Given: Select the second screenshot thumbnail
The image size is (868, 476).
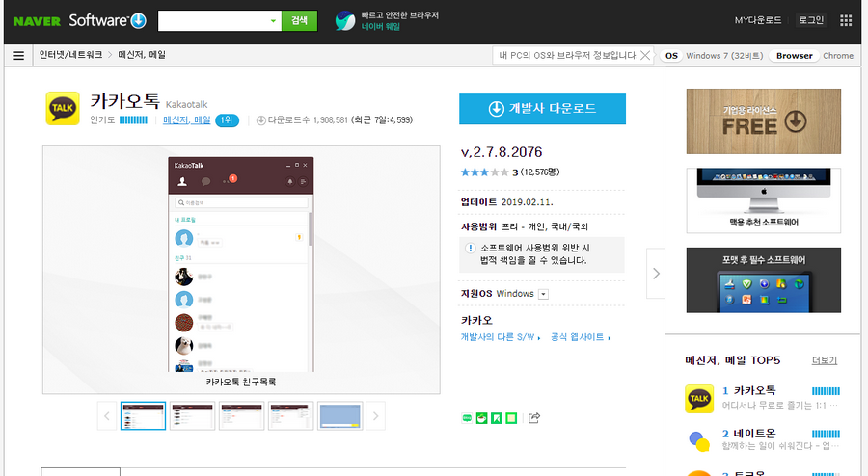Looking at the screenshot, I should coord(192,415).
